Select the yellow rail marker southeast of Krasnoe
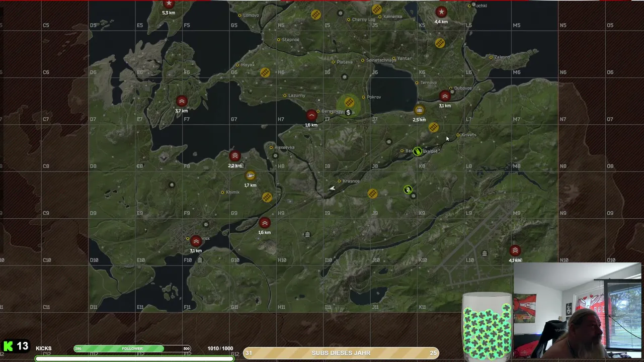This screenshot has width=644, height=362. (372, 194)
